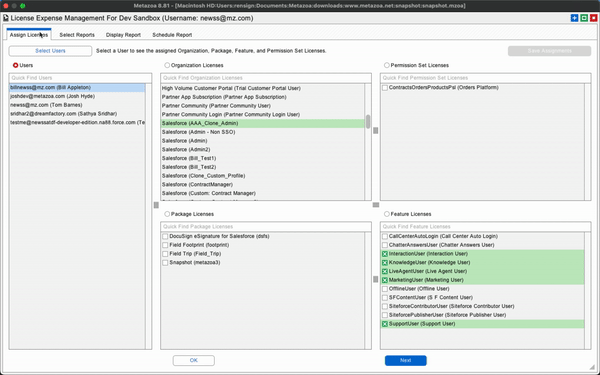The image size is (600, 375).
Task: Uncheck KnowledgeUser feature license
Action: tap(385, 263)
